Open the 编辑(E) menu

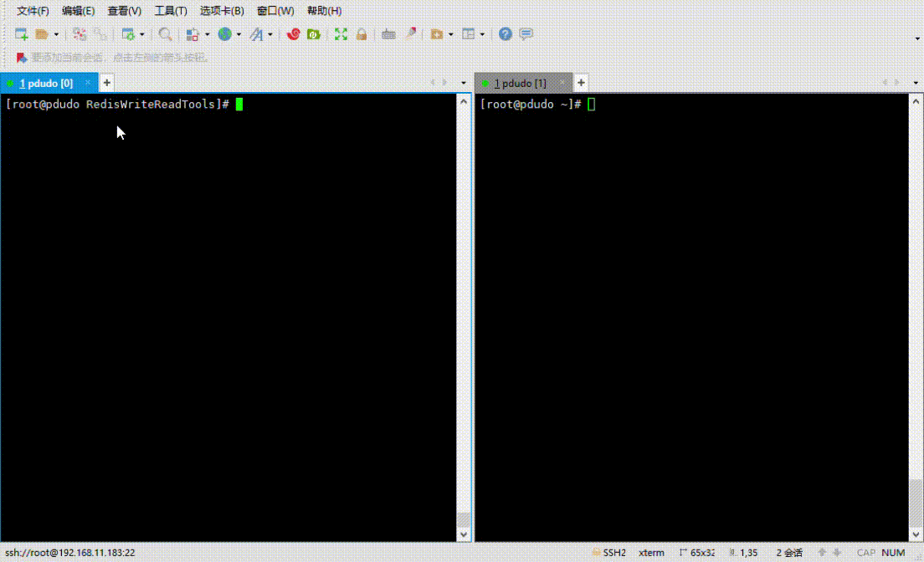point(79,11)
